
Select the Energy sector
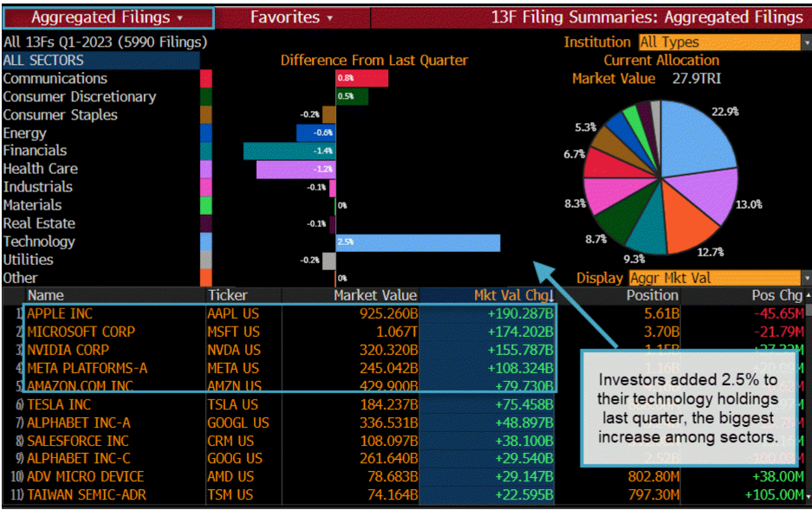pyautogui.click(x=24, y=133)
